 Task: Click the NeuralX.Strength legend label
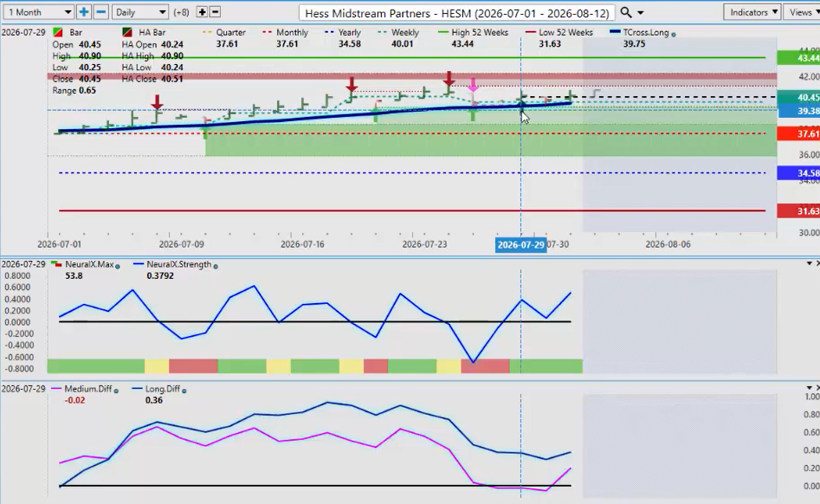coord(179,264)
